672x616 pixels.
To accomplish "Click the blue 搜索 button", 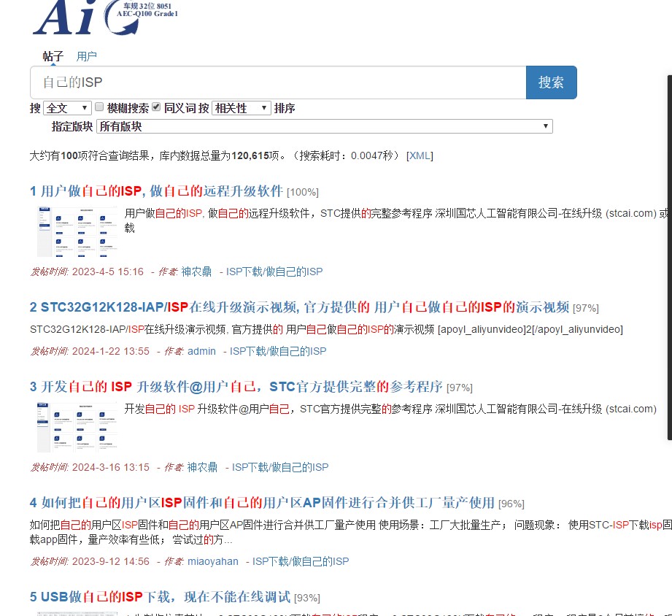I will coord(551,82).
